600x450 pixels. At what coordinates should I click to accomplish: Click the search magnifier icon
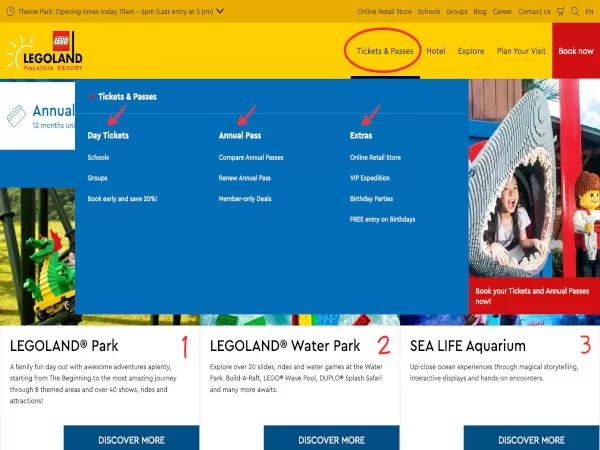pyautogui.click(x=574, y=12)
